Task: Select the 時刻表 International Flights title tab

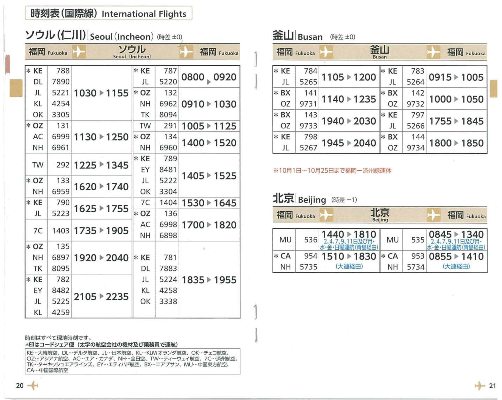Action: 109,14
